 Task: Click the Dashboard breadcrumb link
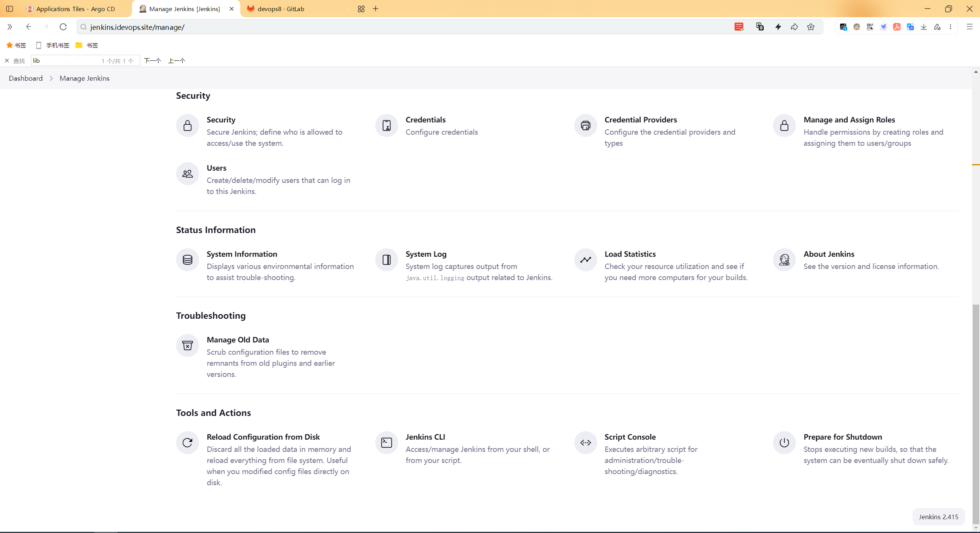pos(26,78)
